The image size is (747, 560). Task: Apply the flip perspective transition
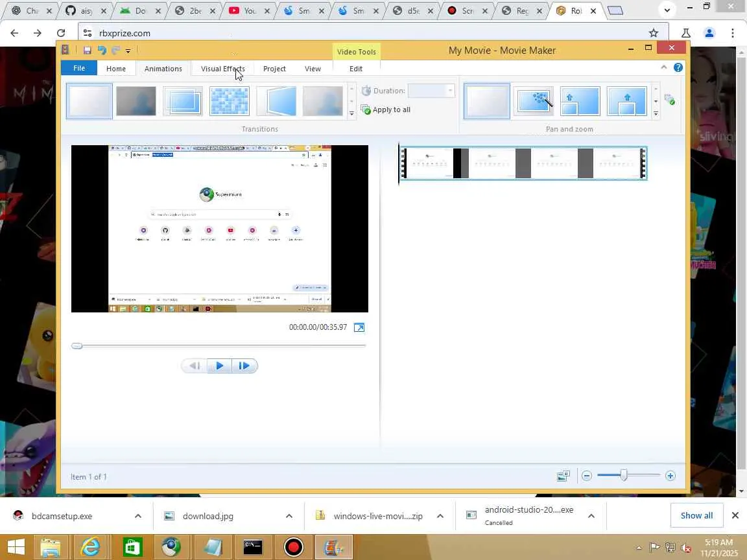click(x=276, y=101)
